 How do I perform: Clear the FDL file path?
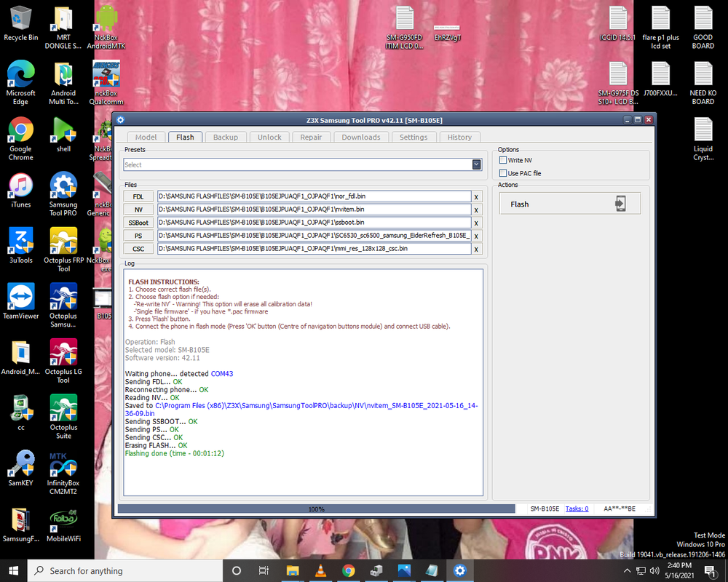pos(476,196)
